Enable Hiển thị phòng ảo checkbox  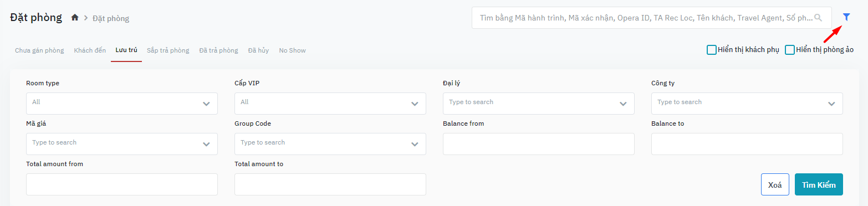790,50
